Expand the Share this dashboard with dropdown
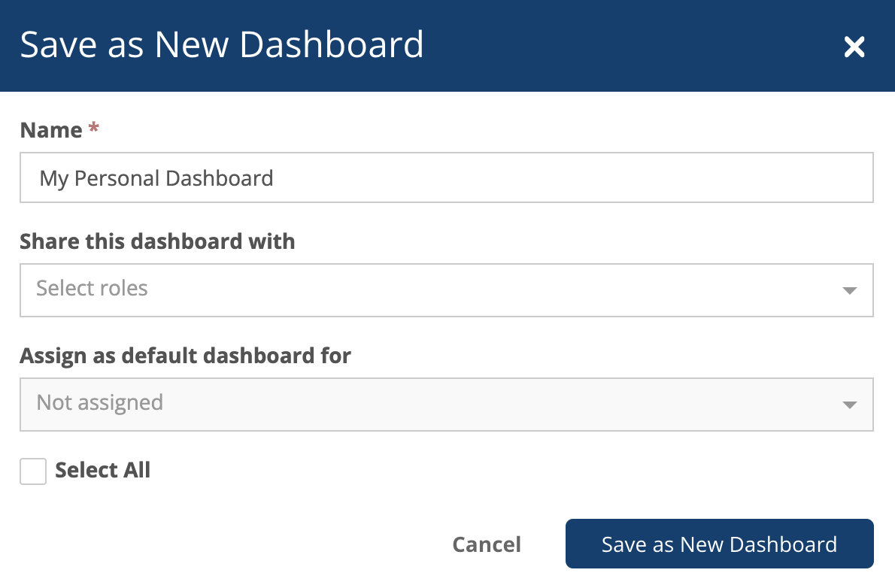 (x=446, y=290)
